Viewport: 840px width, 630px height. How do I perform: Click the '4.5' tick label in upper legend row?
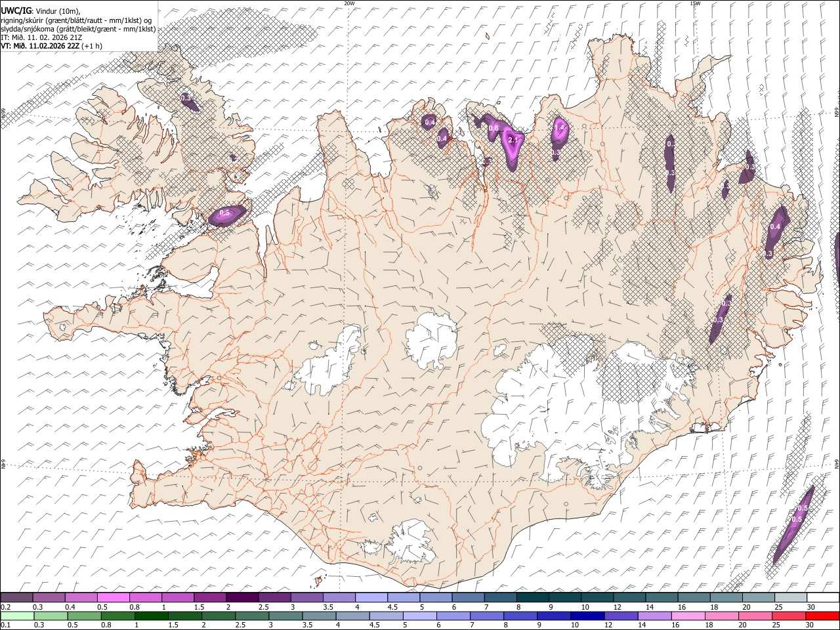point(392,606)
